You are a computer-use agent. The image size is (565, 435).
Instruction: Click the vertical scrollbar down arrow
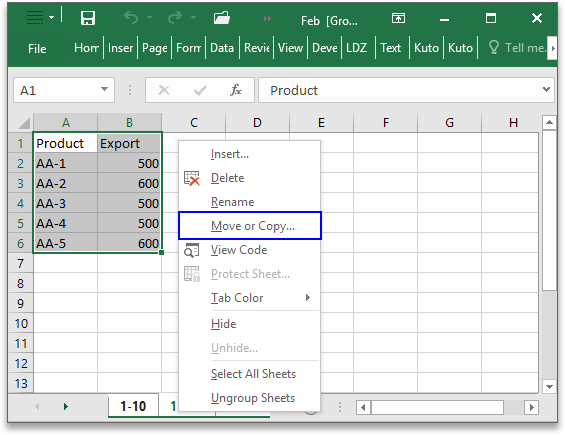[x=549, y=387]
